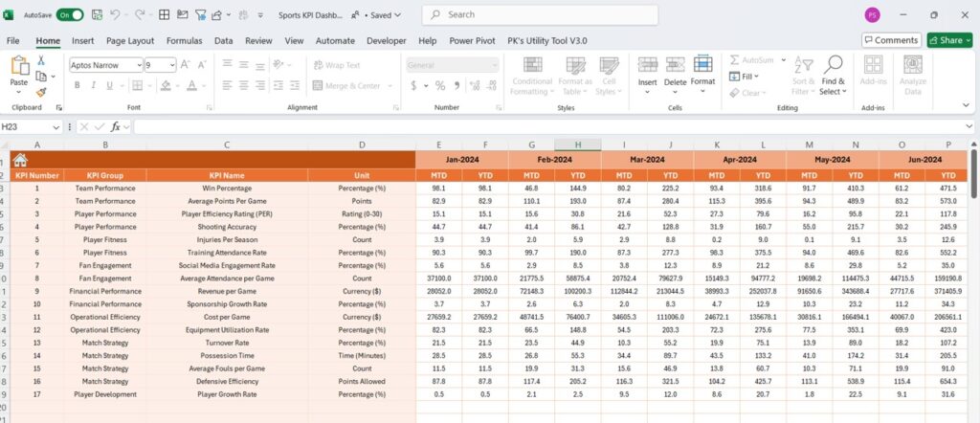
Task: Switch to the Data tab
Action: click(223, 40)
